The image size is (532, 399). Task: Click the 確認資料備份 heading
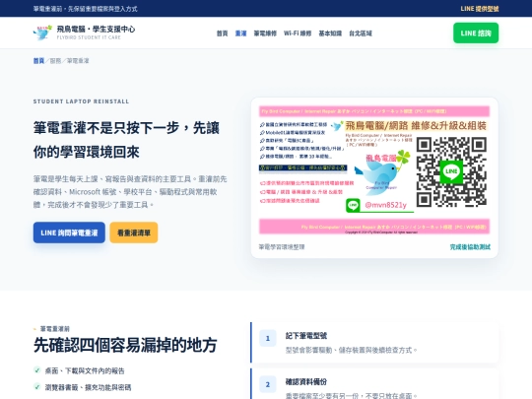pyautogui.click(x=306, y=381)
